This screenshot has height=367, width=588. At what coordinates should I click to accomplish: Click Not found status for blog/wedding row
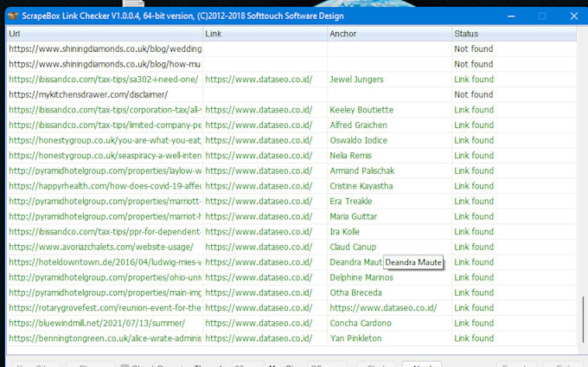pyautogui.click(x=474, y=48)
